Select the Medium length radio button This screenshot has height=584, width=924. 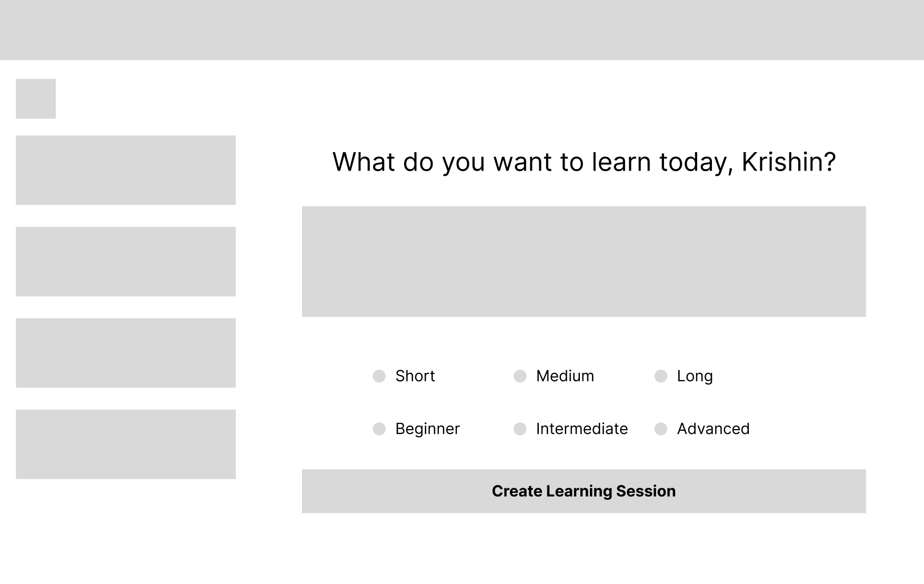pos(520,376)
